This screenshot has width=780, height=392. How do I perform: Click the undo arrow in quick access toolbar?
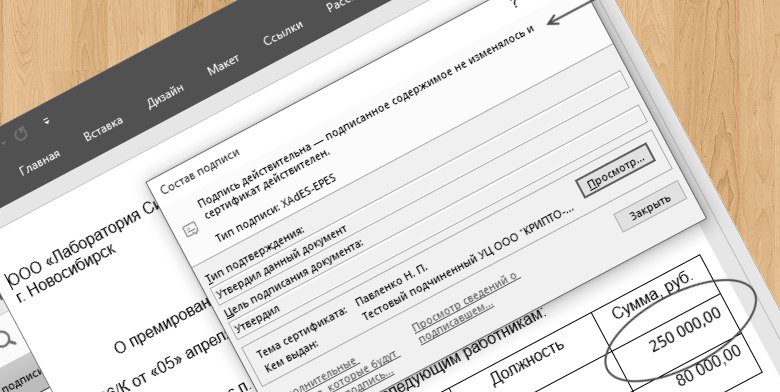tap(20, 134)
